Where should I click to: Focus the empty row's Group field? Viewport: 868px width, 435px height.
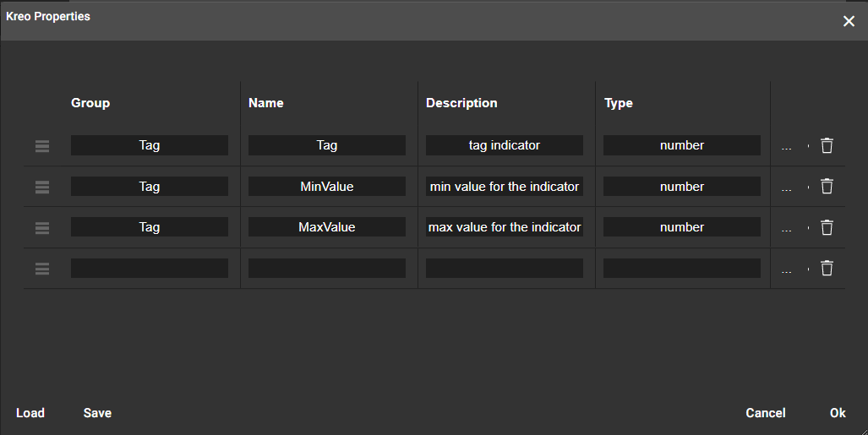pos(150,269)
